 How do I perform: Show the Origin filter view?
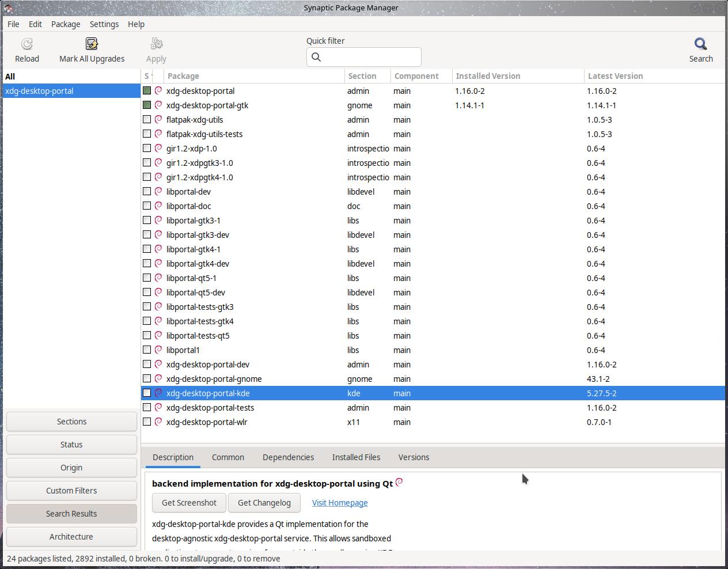[x=71, y=468]
